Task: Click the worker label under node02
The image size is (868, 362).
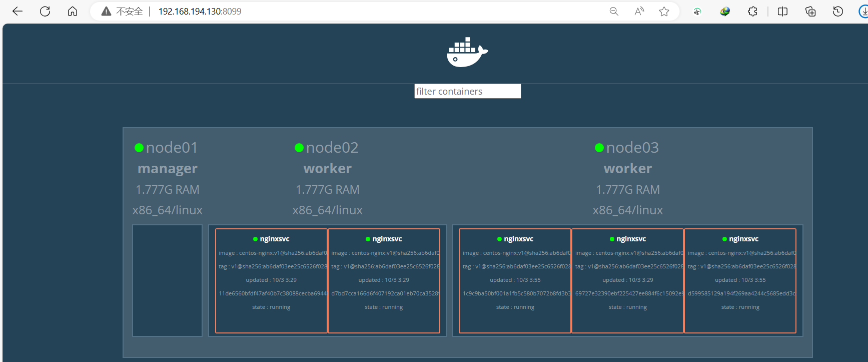Action: pos(328,169)
